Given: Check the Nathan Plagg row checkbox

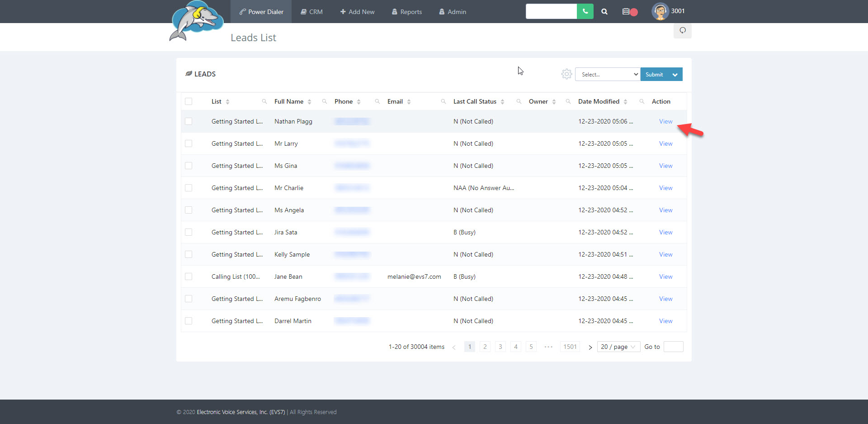Looking at the screenshot, I should tap(189, 121).
